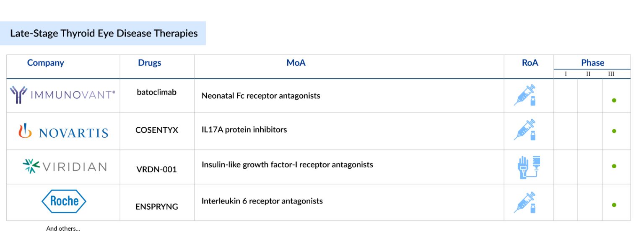The image size is (644, 239).
Task: Click the Roche hexagon logo
Action: [x=64, y=201]
